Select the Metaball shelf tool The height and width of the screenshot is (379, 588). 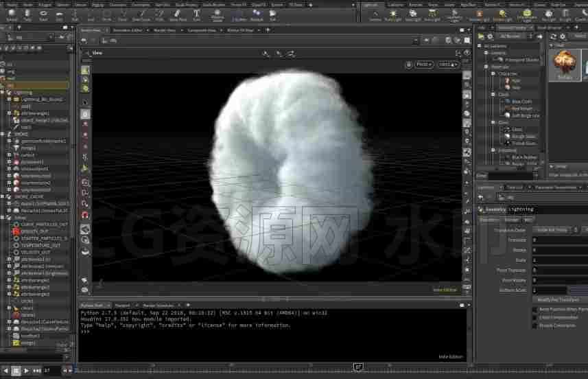pyautogui.click(x=257, y=15)
